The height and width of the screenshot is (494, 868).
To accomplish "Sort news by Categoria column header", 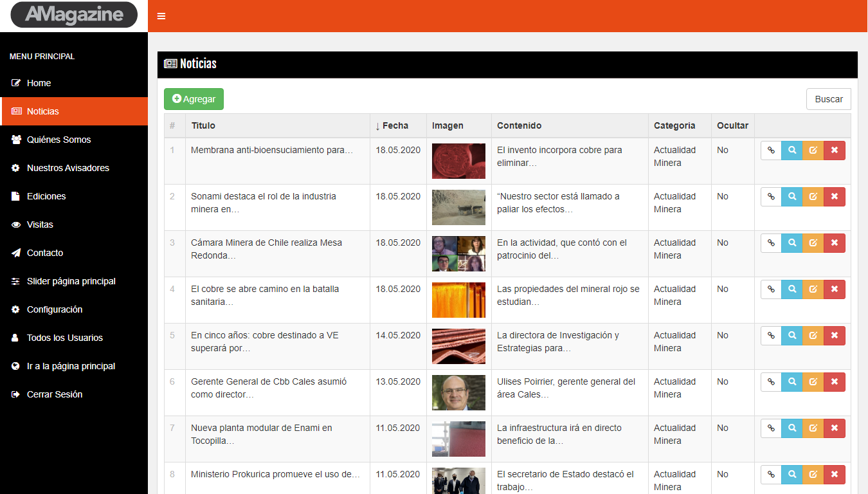I will (674, 126).
